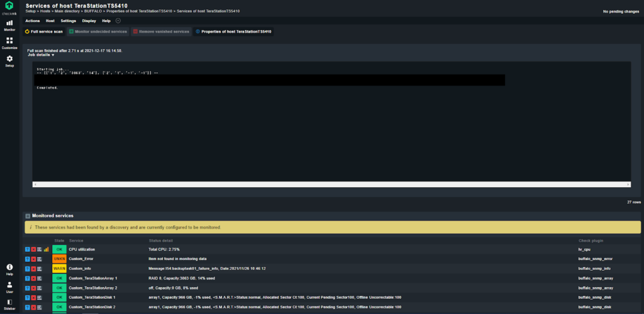Click the 'Total CPU: 2.75%' status detail
This screenshot has width=644, height=314.
click(x=164, y=249)
